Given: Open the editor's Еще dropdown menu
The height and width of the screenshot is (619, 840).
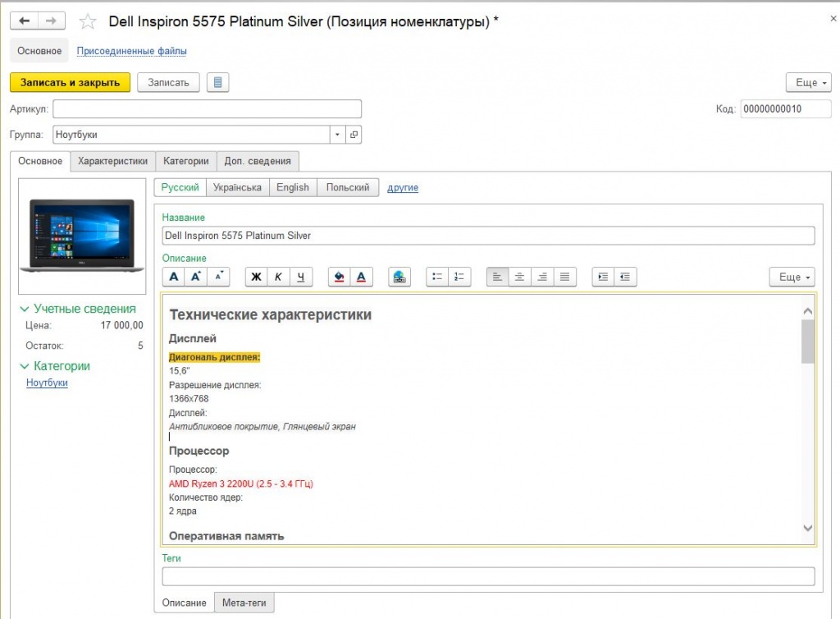Looking at the screenshot, I should 792,277.
